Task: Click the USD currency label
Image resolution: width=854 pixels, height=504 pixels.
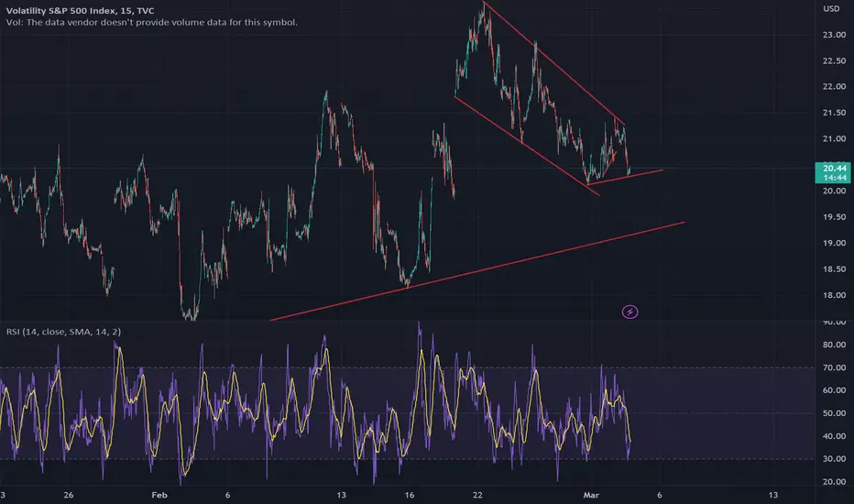Action: pos(831,9)
